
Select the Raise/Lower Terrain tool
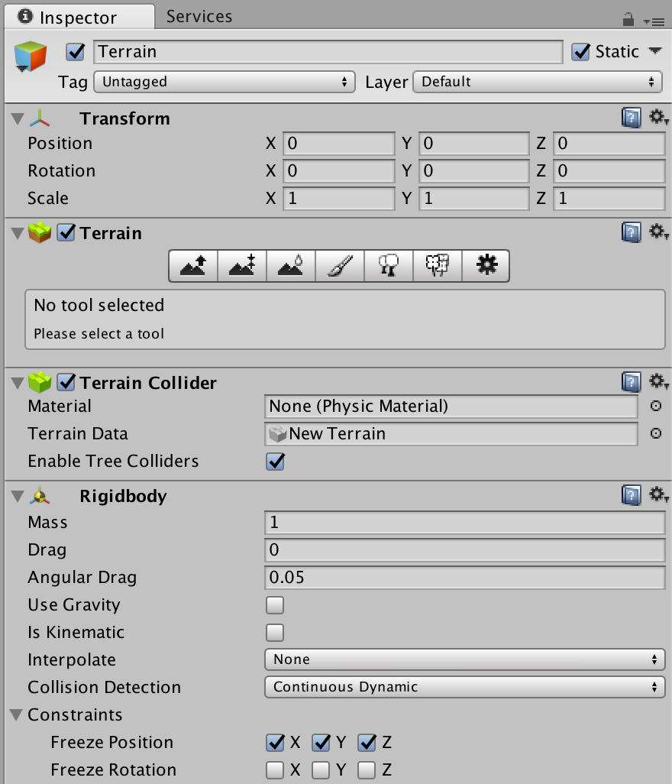pos(193,265)
